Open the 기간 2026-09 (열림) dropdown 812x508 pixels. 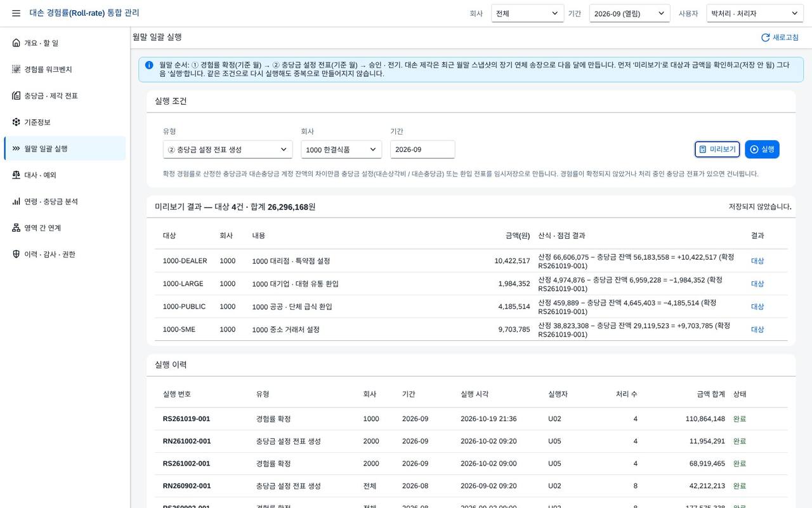629,13
